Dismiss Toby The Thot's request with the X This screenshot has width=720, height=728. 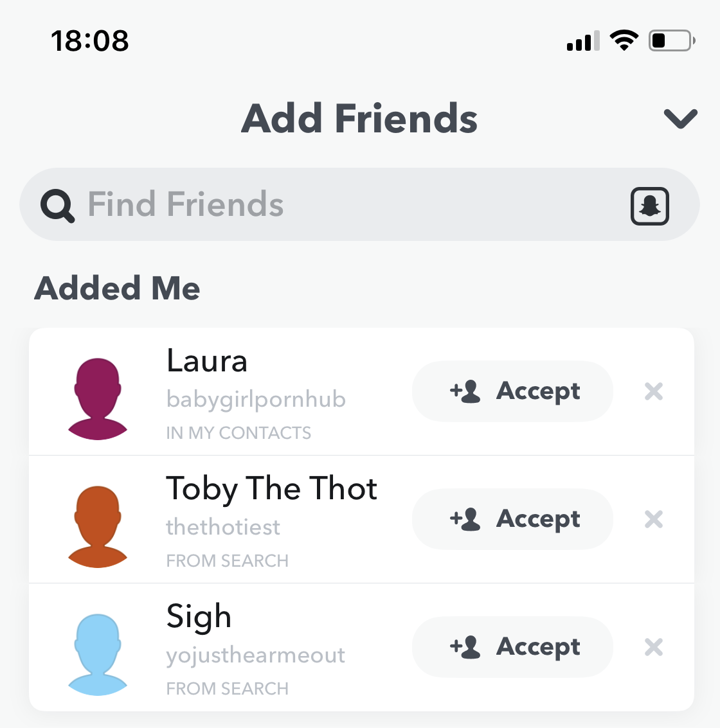[x=654, y=519]
